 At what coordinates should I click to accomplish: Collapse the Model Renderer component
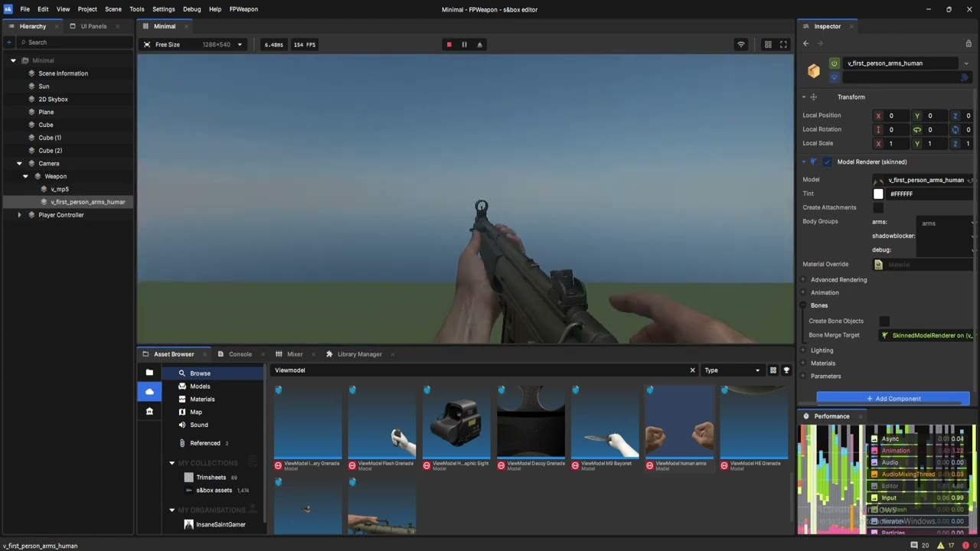804,161
